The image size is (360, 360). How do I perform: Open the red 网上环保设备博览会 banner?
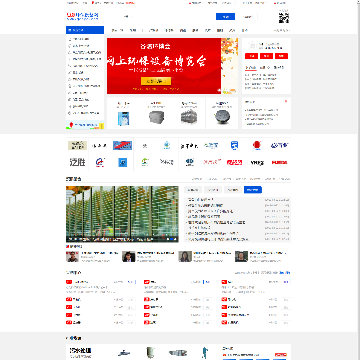coord(164,66)
